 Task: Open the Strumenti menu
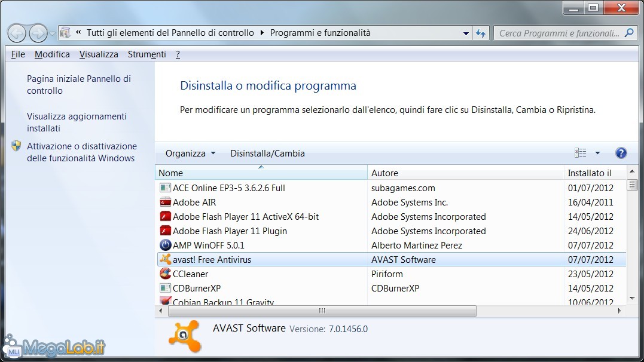pos(147,54)
